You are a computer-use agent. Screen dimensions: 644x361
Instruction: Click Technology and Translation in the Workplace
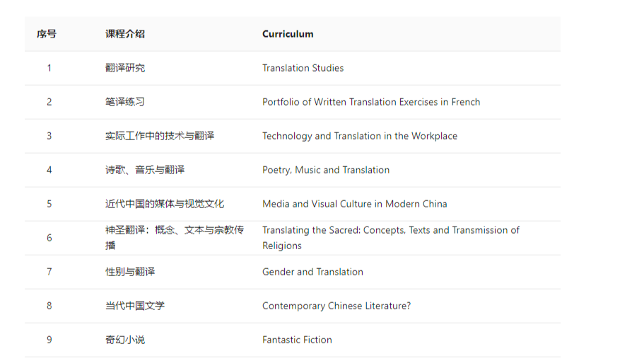click(x=359, y=136)
